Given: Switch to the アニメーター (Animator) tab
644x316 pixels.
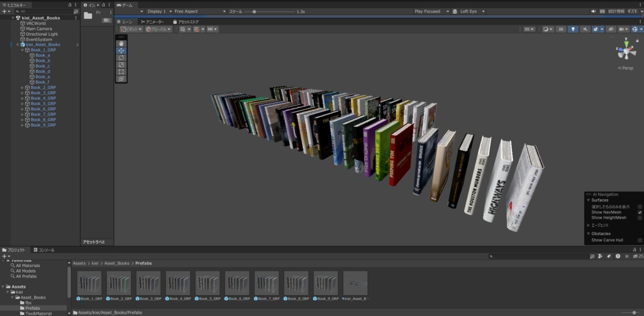Looking at the screenshot, I should point(152,22).
